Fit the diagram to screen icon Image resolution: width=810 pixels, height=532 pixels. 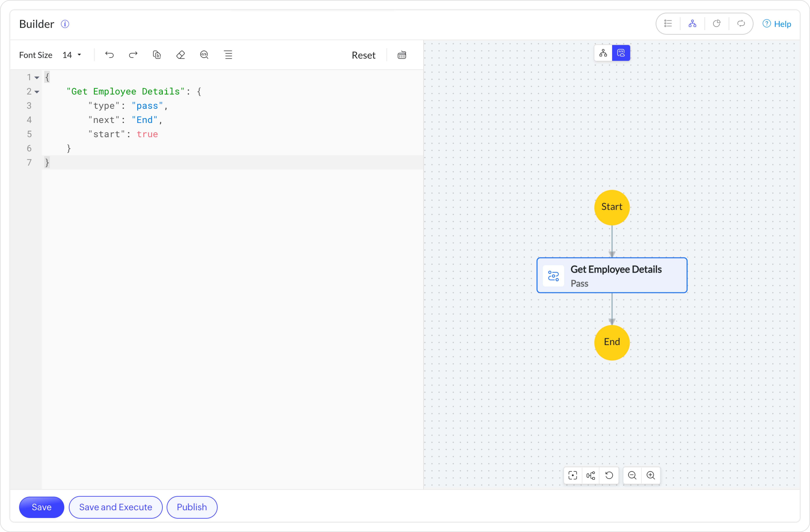coord(573,475)
